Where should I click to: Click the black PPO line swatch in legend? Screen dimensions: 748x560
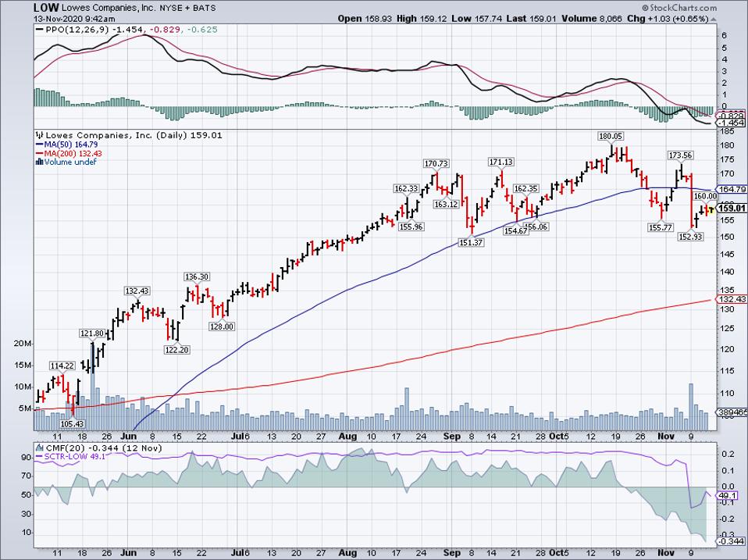click(x=40, y=30)
